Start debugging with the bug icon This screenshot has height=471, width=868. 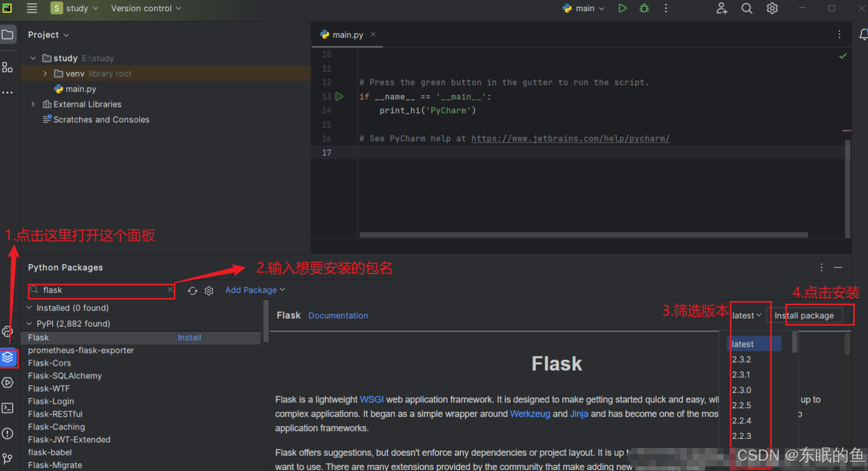(644, 8)
